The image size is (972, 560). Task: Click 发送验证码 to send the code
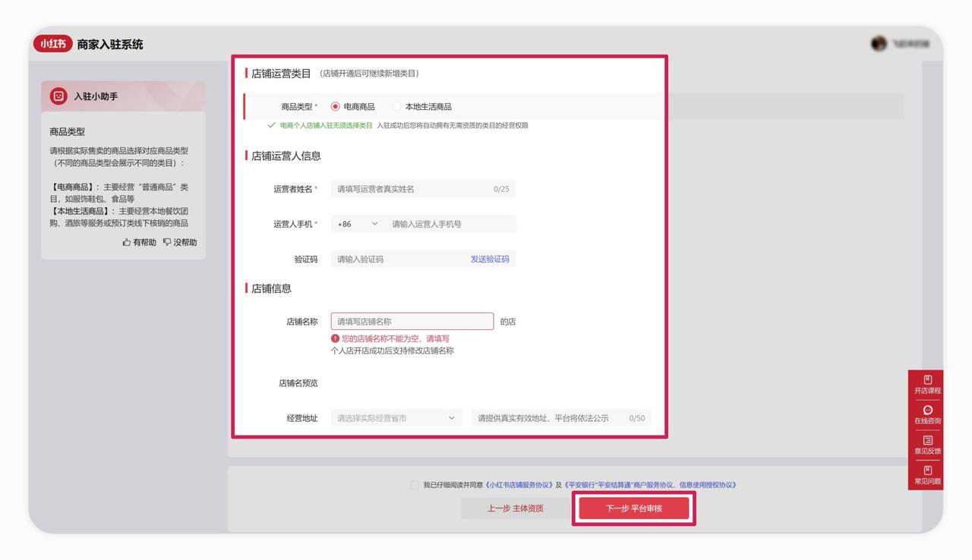(490, 259)
